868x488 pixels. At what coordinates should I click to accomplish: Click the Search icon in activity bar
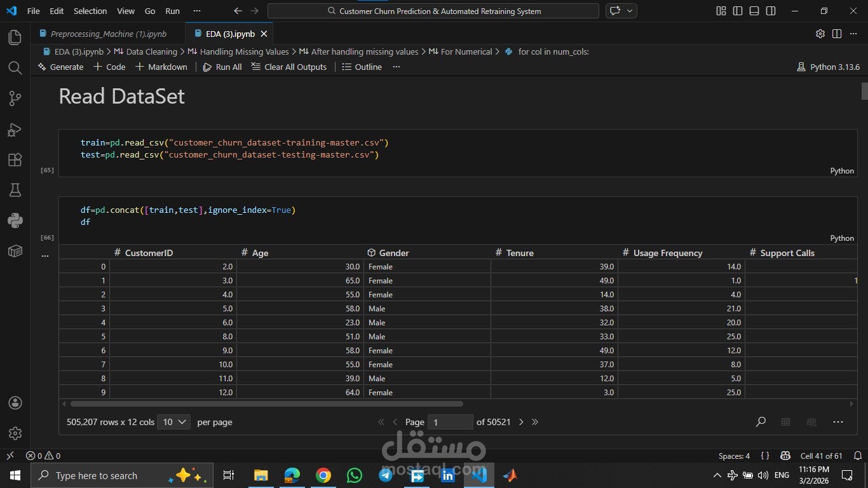pos(15,68)
